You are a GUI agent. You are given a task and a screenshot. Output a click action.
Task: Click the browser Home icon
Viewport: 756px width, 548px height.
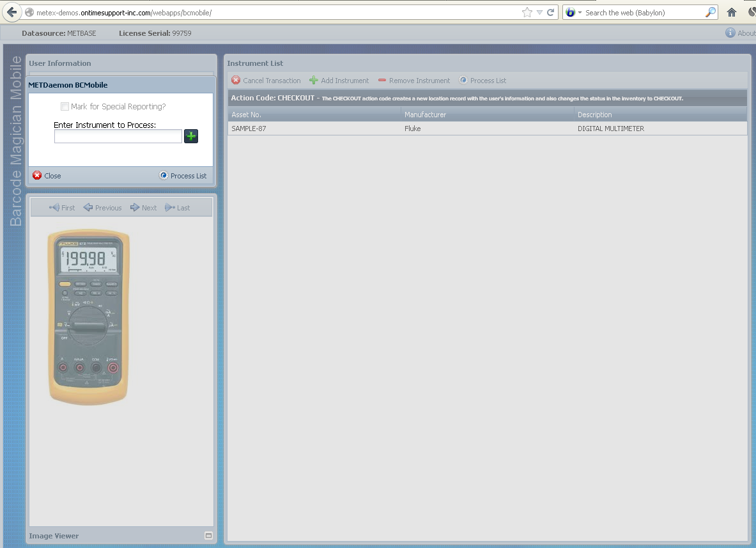click(731, 12)
